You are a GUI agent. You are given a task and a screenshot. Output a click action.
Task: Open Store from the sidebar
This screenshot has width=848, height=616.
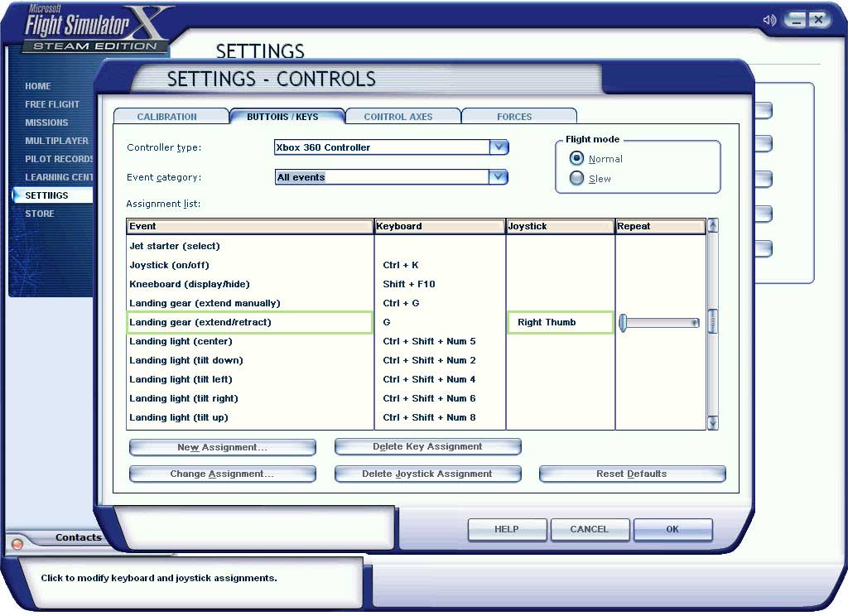point(40,214)
